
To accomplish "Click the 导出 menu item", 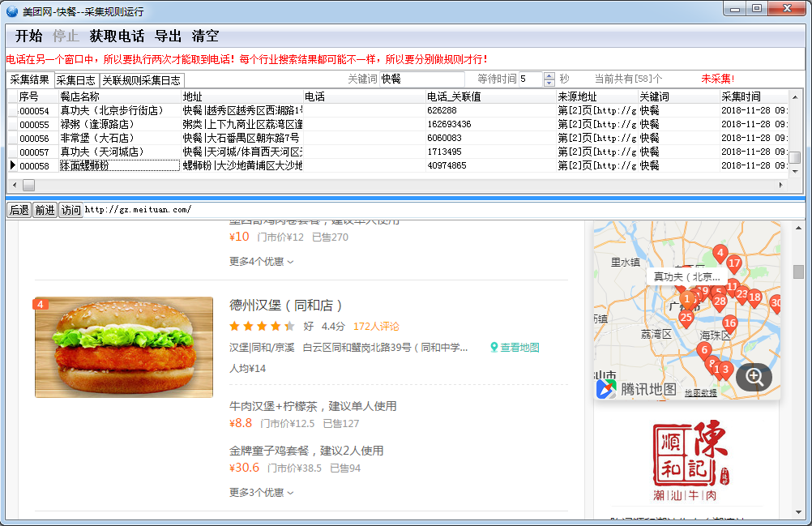I will tap(168, 36).
